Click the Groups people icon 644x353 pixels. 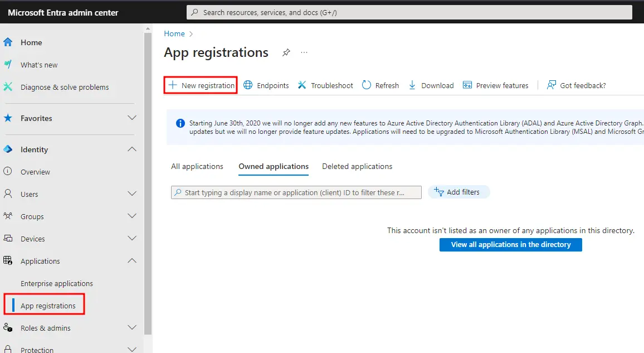8,216
